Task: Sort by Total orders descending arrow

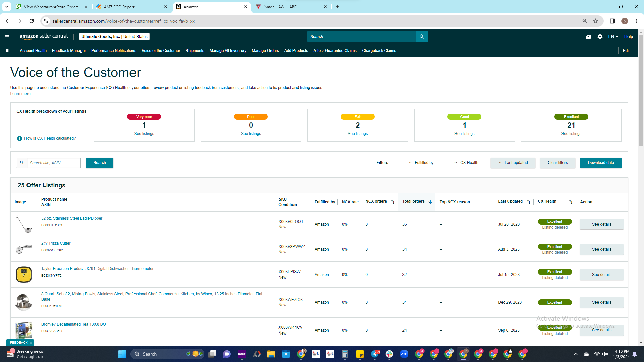Action: point(430,202)
